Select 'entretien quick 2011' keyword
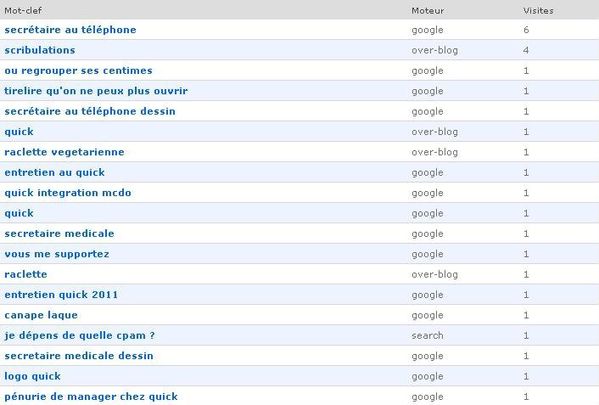 [x=61, y=295]
